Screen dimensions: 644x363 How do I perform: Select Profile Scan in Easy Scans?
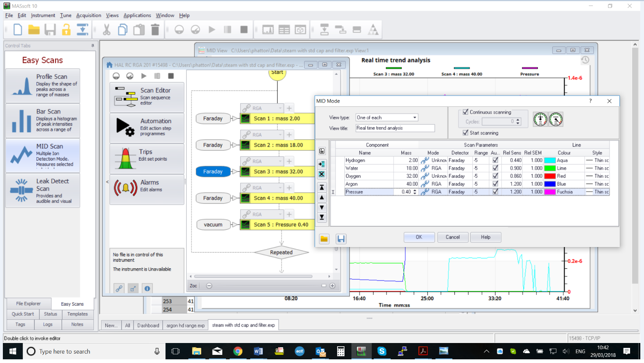42,85
